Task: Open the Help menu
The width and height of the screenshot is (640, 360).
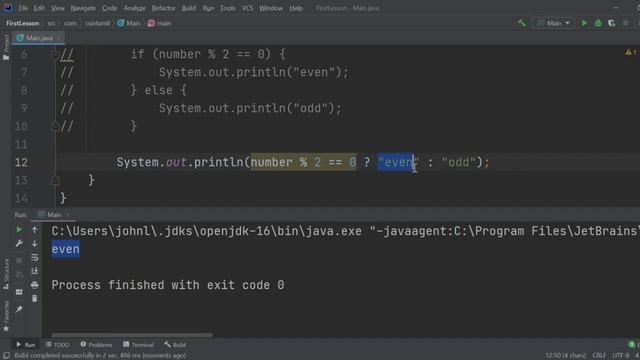Action: pyautogui.click(x=296, y=8)
